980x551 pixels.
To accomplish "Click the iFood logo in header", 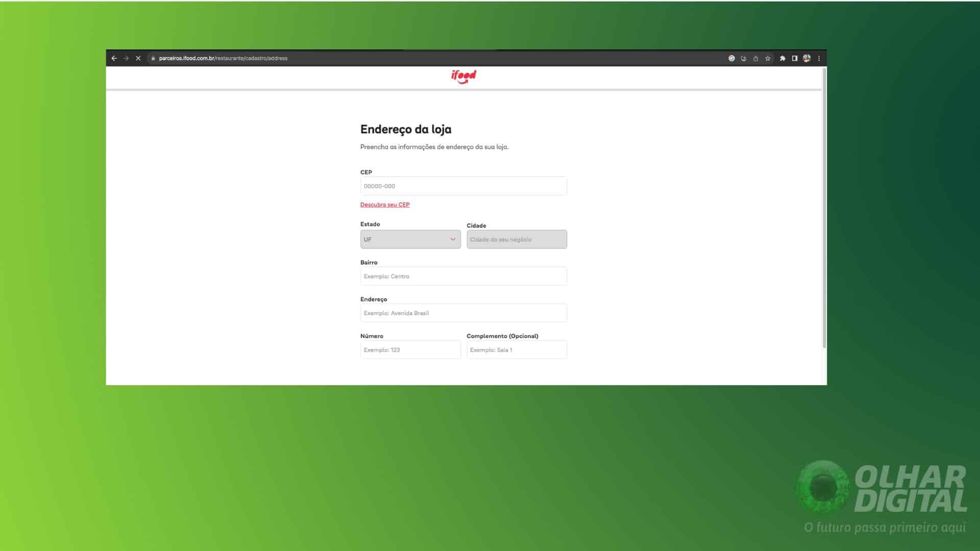I will point(463,77).
